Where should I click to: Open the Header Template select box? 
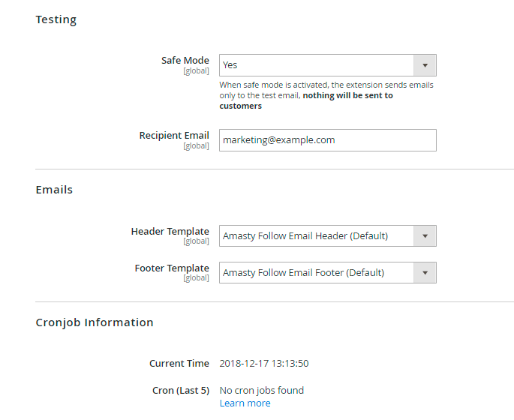(317, 236)
